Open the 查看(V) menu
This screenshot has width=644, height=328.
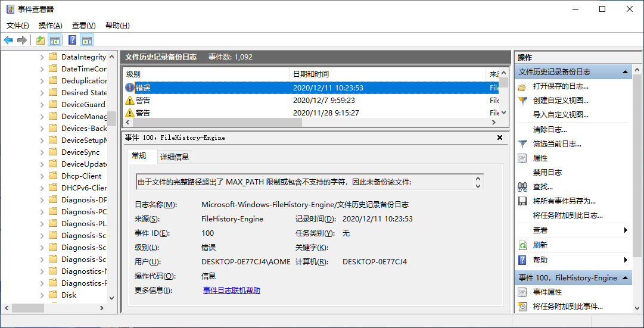tap(84, 26)
